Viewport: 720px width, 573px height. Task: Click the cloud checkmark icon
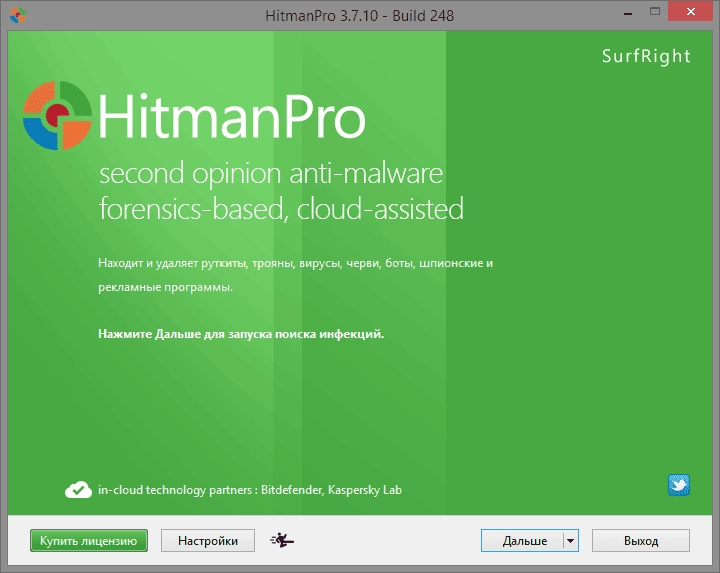point(78,490)
